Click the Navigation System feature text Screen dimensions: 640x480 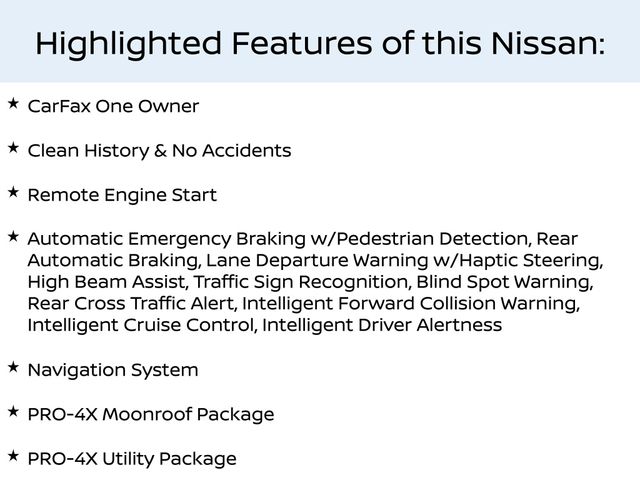click(x=113, y=370)
